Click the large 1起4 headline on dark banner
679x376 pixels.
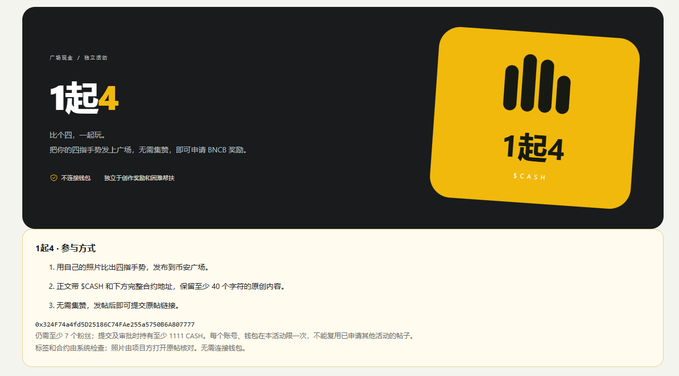[x=84, y=98]
